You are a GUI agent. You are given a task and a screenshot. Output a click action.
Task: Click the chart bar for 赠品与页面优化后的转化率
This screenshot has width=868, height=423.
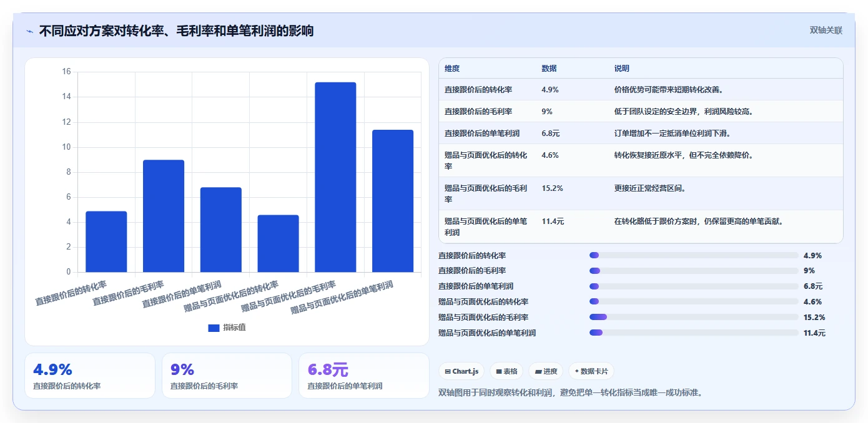point(278,243)
